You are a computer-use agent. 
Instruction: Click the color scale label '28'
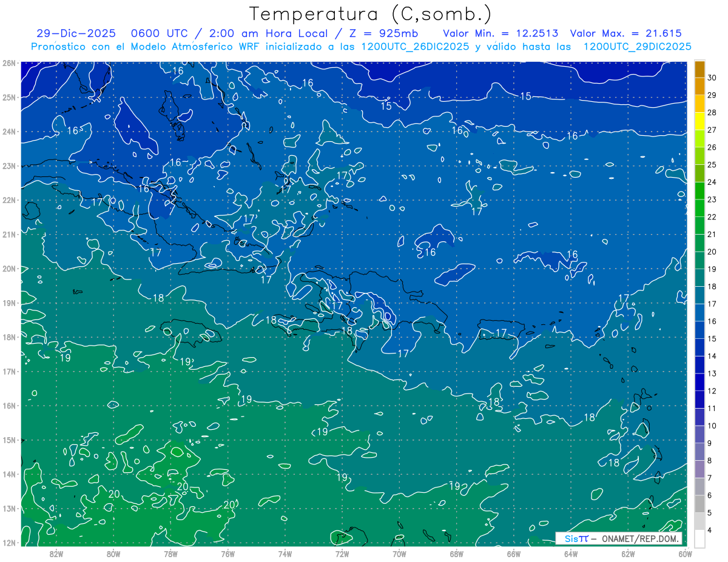coord(712,112)
